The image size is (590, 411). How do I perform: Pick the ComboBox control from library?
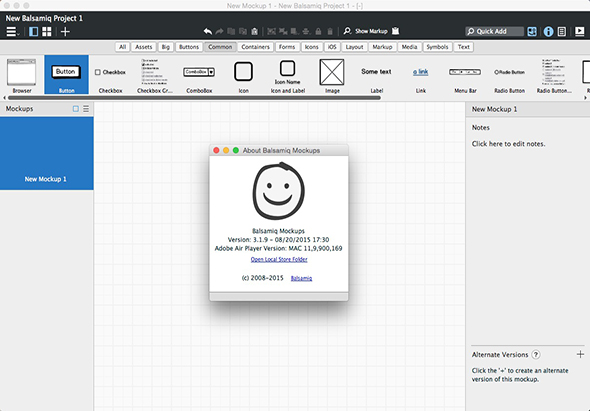(x=199, y=75)
